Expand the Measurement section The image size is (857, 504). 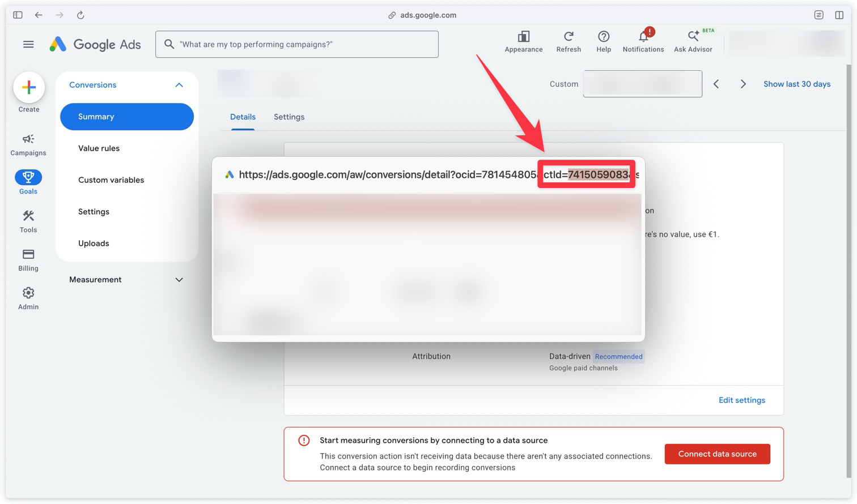(x=179, y=280)
